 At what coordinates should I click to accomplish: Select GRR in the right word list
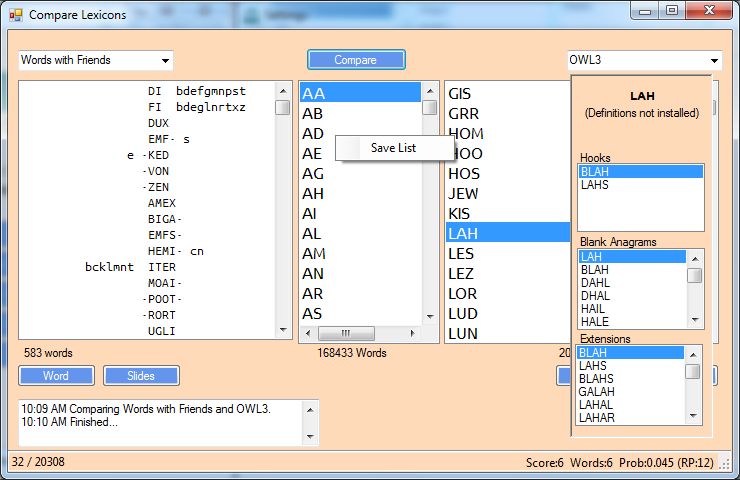508,114
